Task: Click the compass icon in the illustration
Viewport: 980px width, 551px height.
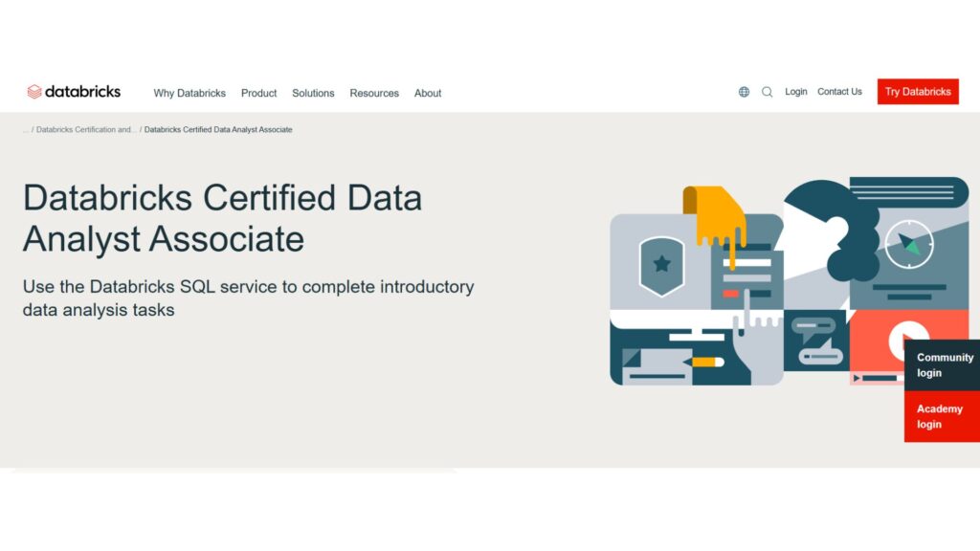Action: click(908, 245)
